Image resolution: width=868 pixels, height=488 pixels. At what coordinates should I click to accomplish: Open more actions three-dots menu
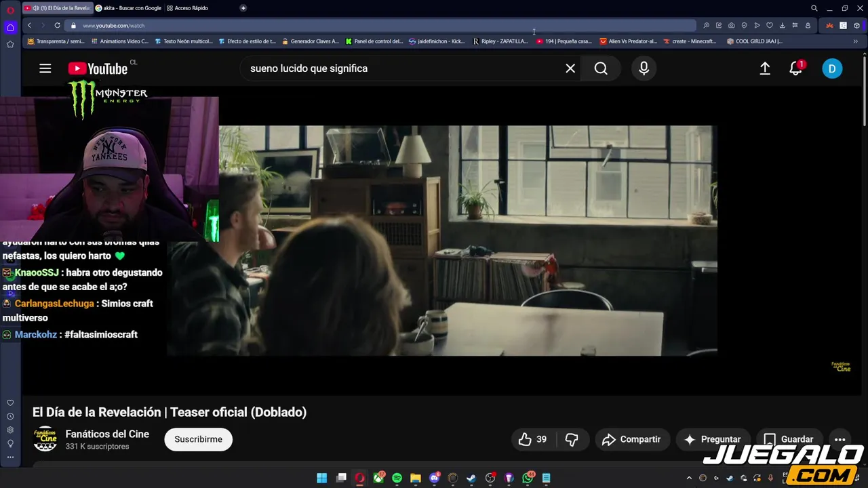coord(840,439)
